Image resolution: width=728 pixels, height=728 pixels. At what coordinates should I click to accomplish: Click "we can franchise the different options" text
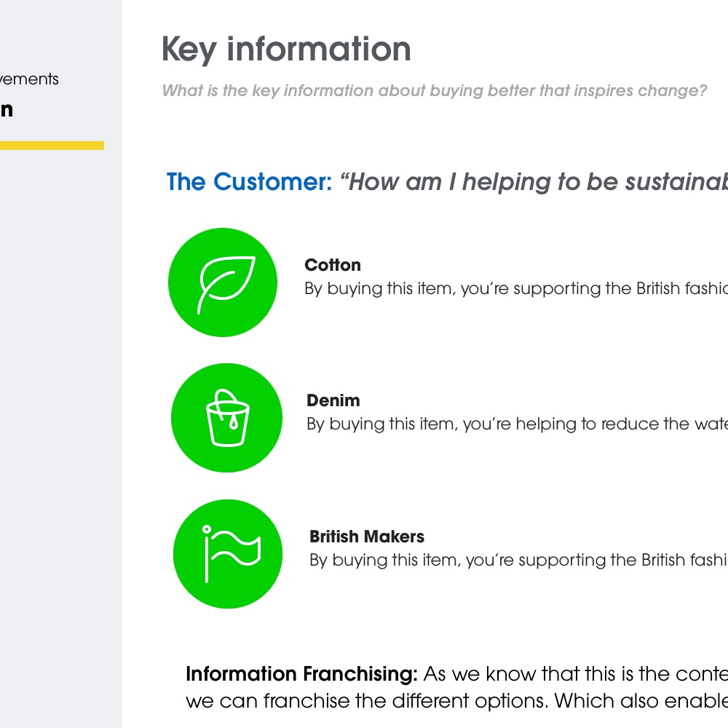coord(368,702)
